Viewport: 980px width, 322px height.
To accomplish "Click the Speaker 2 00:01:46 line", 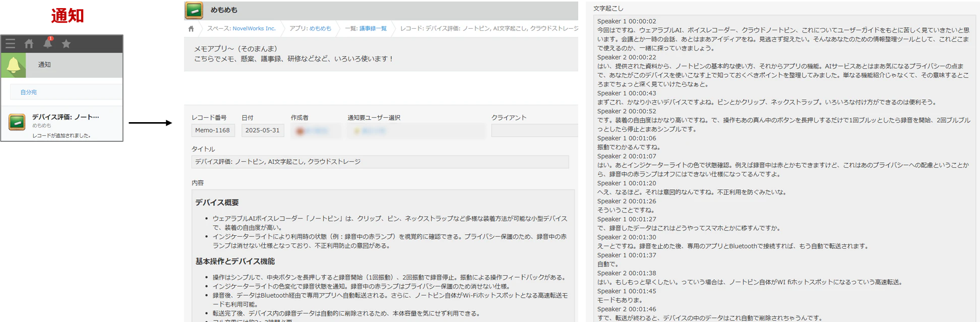I will coord(627,309).
